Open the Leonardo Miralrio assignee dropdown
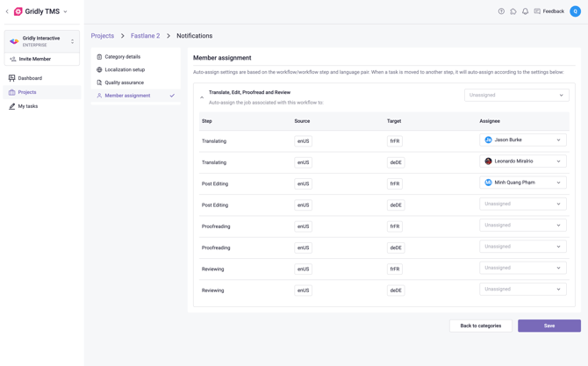588x366 pixels. 523,161
